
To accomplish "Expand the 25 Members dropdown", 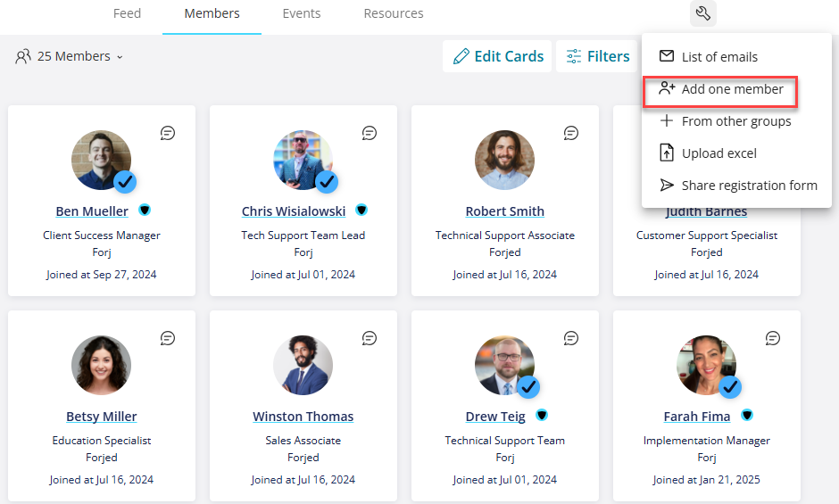I will (69, 56).
